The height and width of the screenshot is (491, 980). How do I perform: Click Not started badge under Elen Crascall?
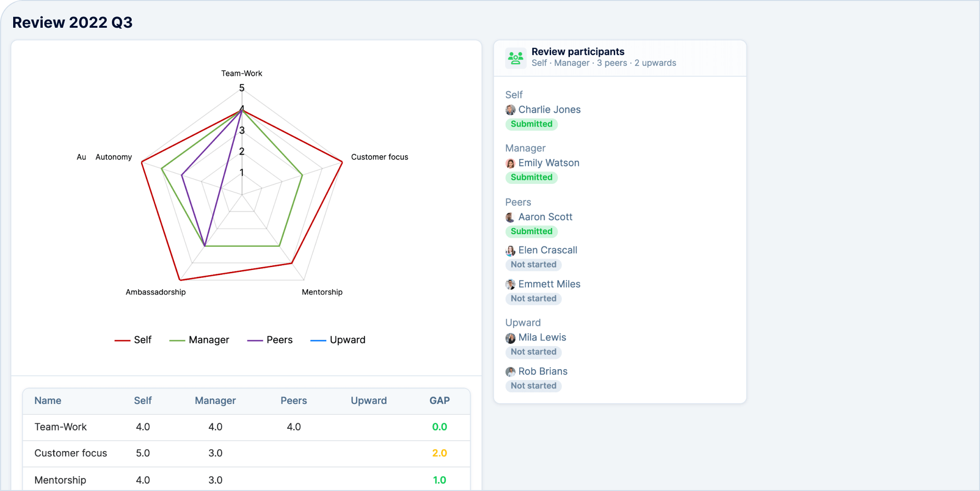click(534, 265)
